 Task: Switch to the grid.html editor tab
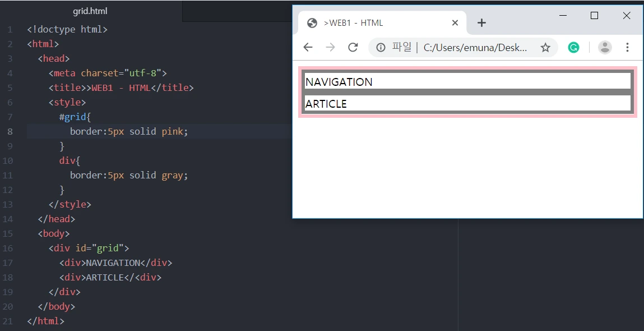90,11
